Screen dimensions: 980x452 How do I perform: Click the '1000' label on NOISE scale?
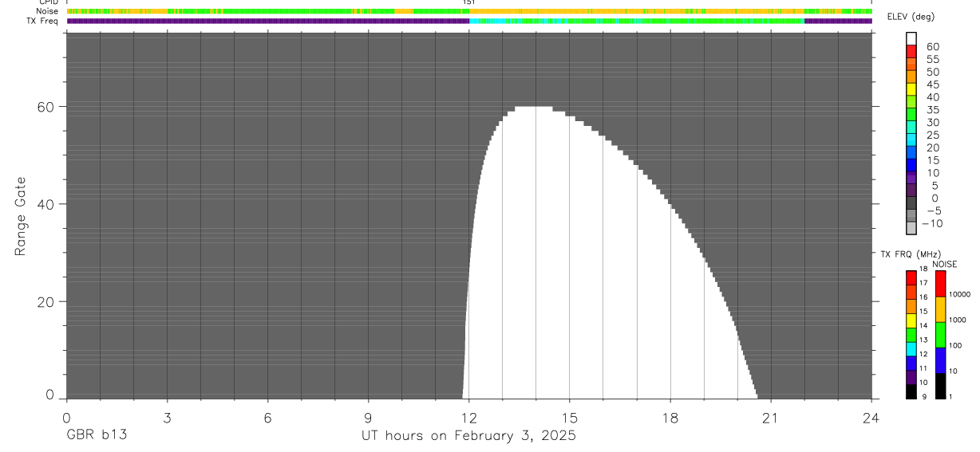click(x=957, y=320)
